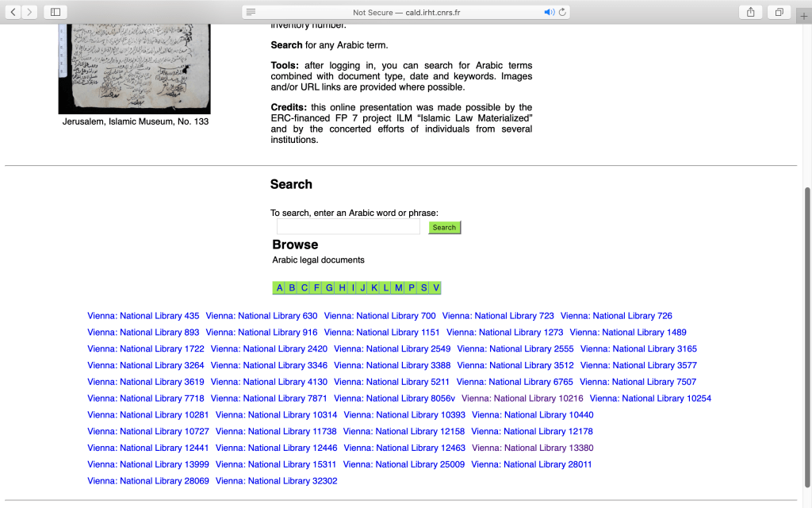
Task: Open visited link Vienna: National Library 10216
Action: tap(522, 398)
